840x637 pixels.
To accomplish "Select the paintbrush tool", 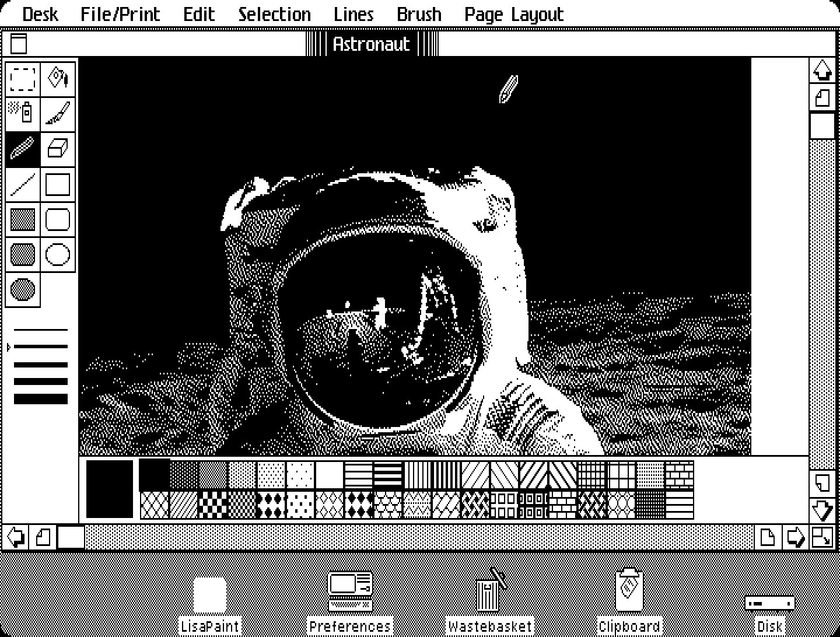I will (58, 114).
